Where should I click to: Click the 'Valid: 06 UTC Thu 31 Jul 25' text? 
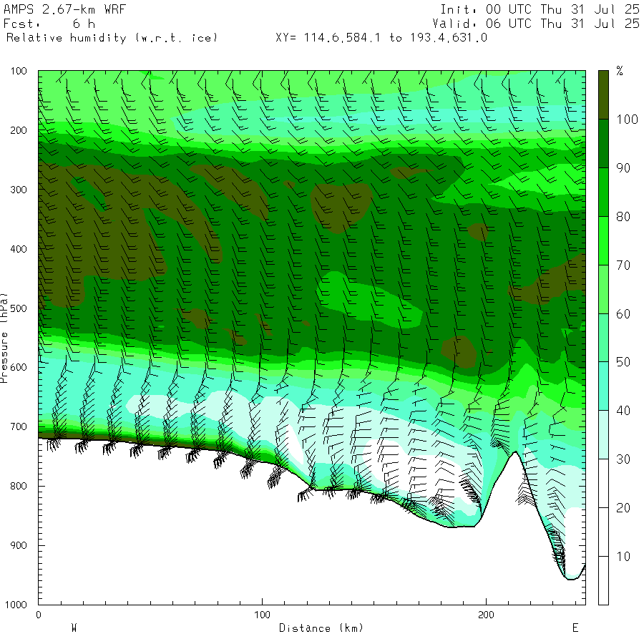point(536,24)
